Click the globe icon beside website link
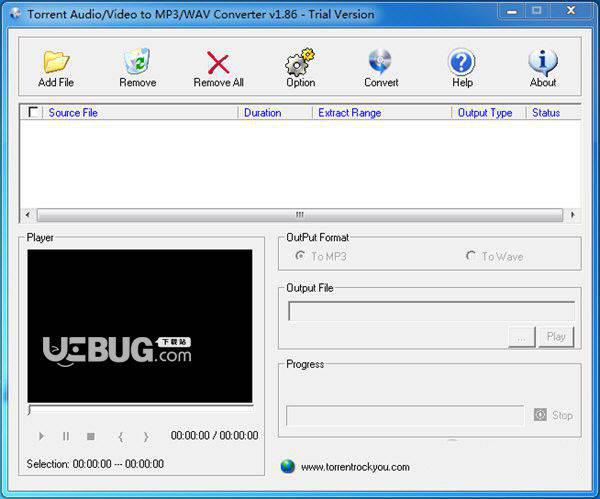Screen dimensions: 600x499 287,466
